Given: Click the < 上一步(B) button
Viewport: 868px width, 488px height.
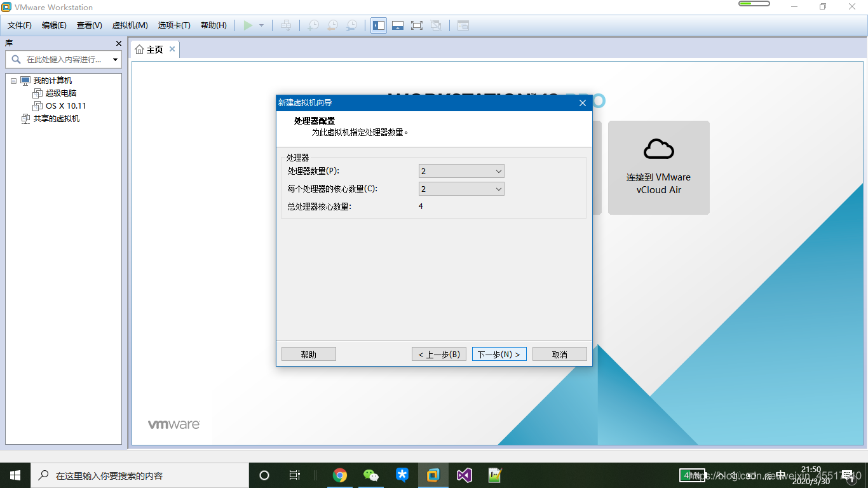Looking at the screenshot, I should tap(439, 355).
